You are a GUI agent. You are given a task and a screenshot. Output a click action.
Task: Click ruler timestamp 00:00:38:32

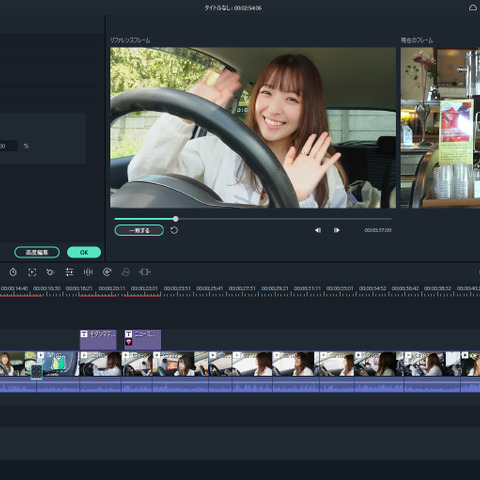[437, 288]
